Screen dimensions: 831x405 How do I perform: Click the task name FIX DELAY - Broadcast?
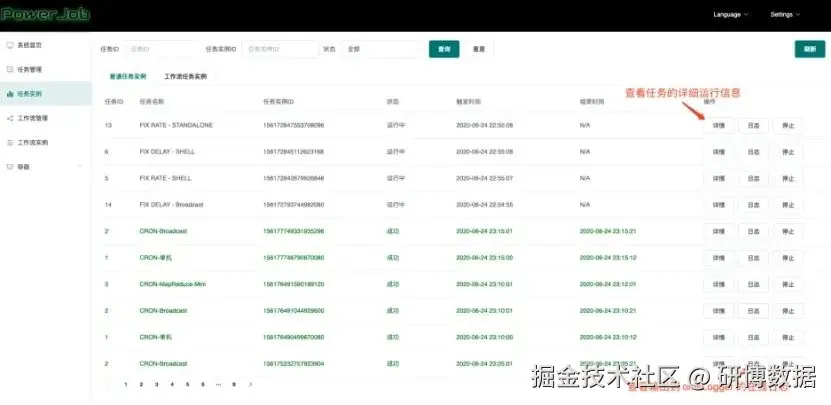pyautogui.click(x=171, y=205)
